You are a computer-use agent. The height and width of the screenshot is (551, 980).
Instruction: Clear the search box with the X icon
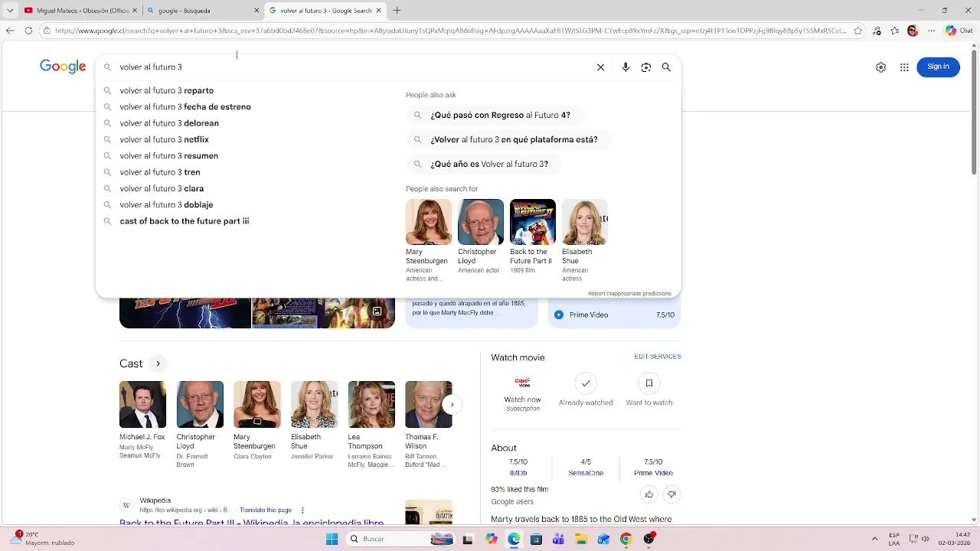pos(600,67)
